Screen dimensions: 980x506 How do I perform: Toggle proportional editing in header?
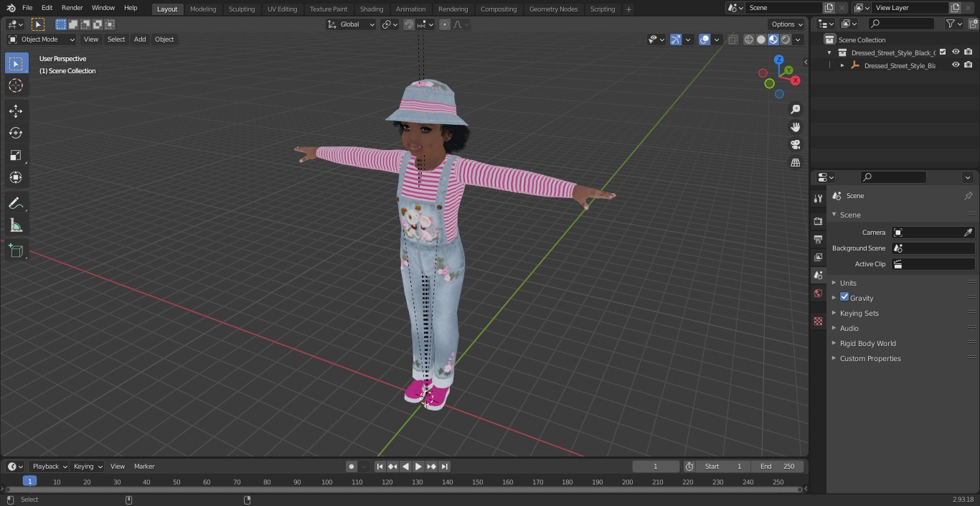pos(445,24)
